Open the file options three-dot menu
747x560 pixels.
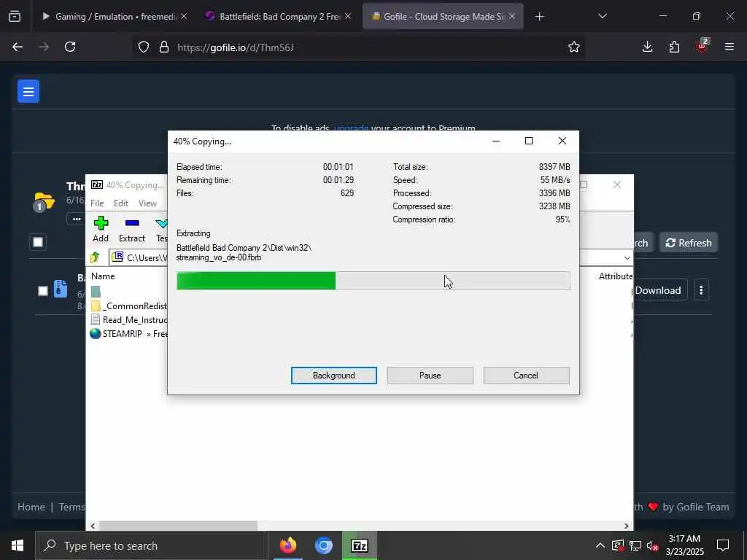pos(701,290)
